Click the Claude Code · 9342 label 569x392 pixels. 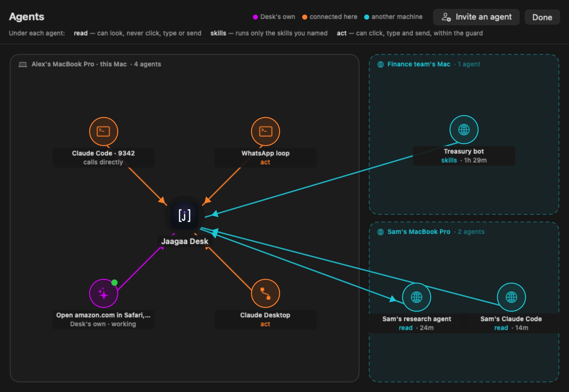103,153
